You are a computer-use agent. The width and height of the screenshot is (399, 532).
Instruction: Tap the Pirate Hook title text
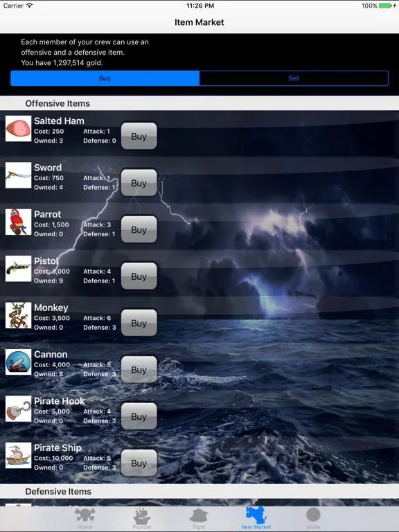pyautogui.click(x=60, y=401)
